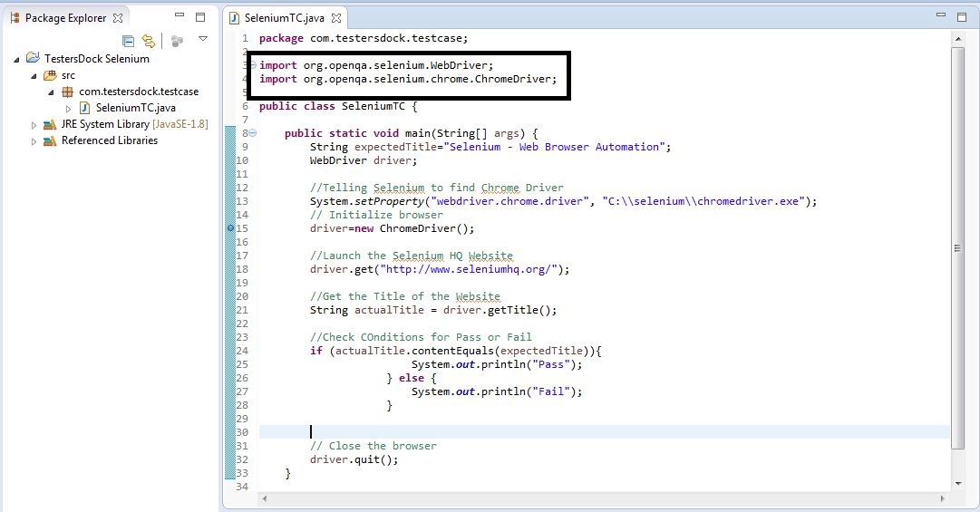The height and width of the screenshot is (512, 980).
Task: Click println "Fail" statement
Action: tap(496, 391)
